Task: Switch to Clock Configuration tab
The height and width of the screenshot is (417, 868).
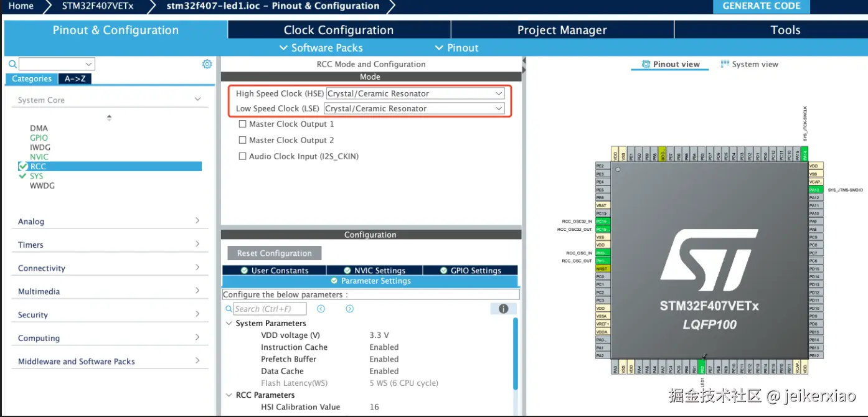Action: click(339, 30)
